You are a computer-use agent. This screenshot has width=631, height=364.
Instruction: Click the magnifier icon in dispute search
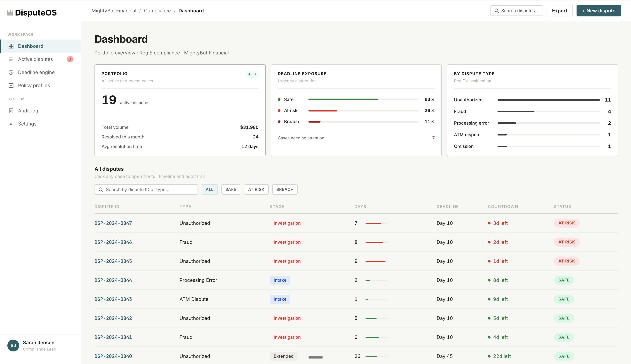[101, 190]
